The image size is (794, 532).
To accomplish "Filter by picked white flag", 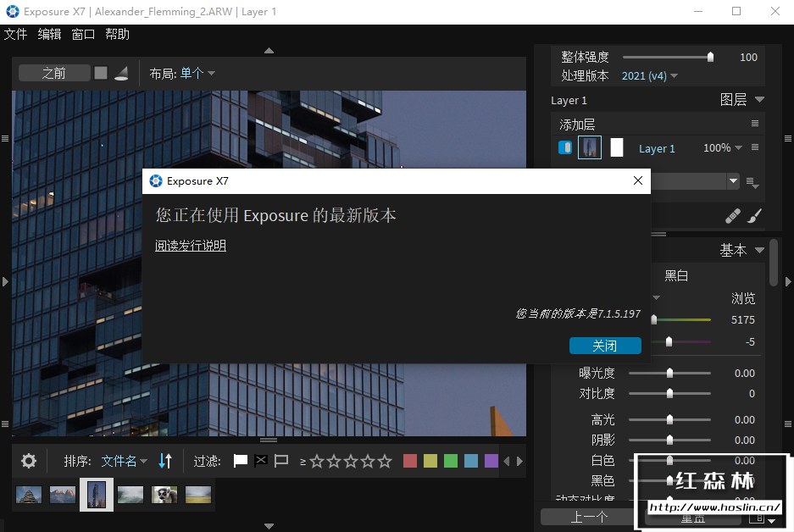I will [240, 461].
